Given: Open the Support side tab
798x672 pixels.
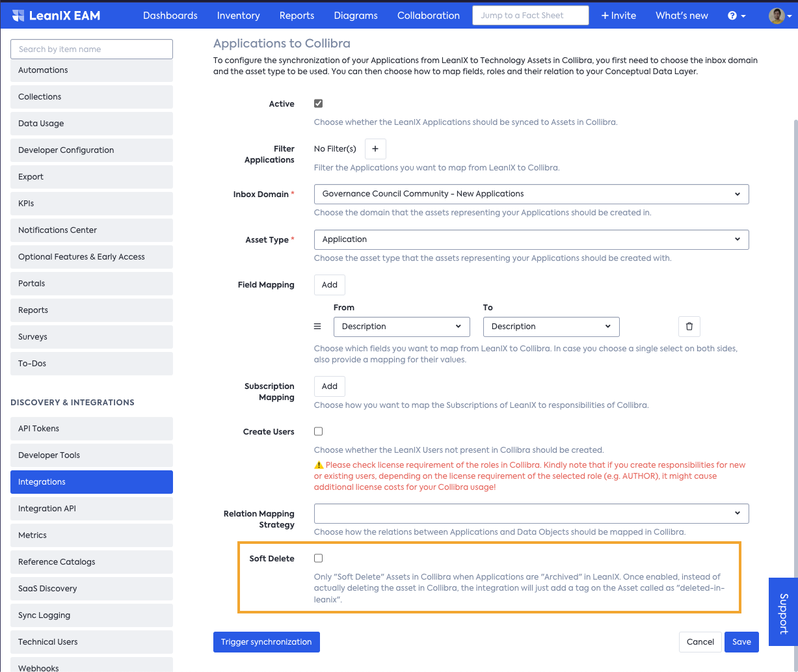Looking at the screenshot, I should tap(783, 612).
